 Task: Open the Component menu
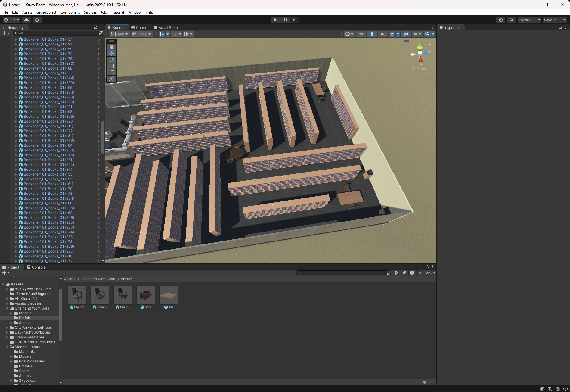point(70,12)
